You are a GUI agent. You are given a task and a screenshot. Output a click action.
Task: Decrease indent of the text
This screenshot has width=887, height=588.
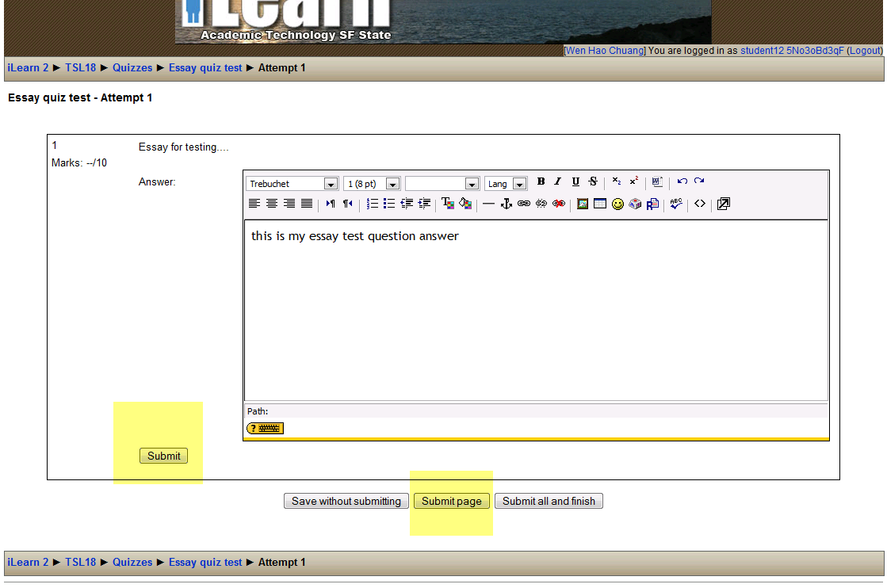407,204
